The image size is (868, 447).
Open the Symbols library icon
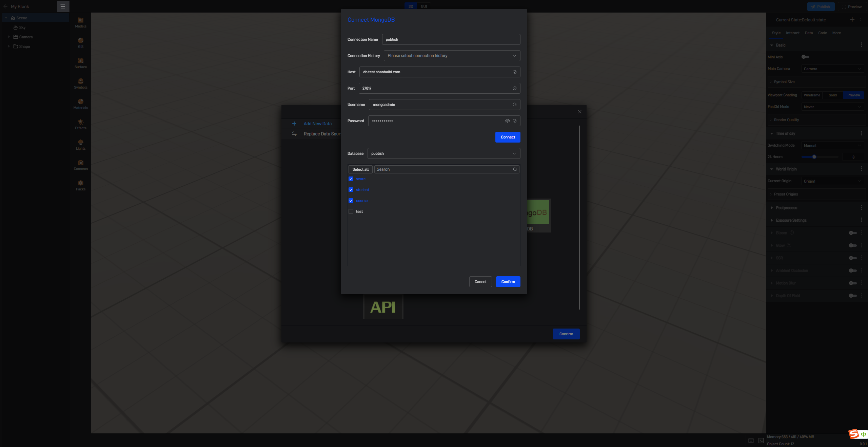pos(81,83)
